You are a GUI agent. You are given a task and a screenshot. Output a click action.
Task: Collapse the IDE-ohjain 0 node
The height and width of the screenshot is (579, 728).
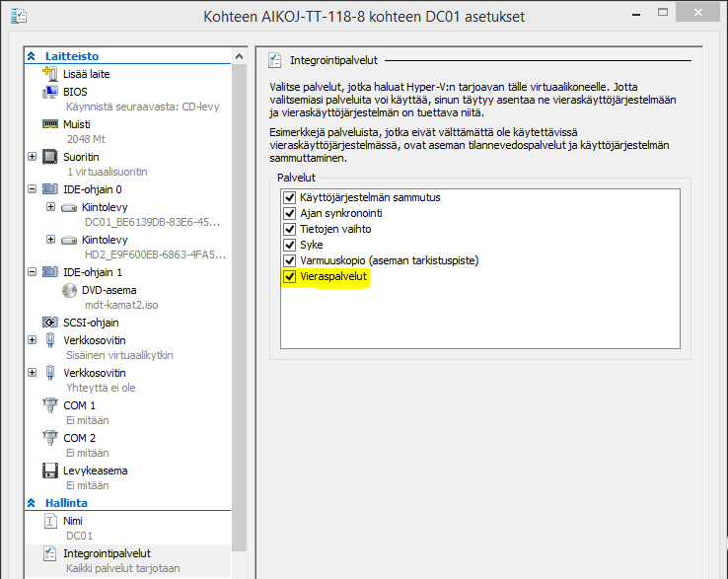click(32, 189)
